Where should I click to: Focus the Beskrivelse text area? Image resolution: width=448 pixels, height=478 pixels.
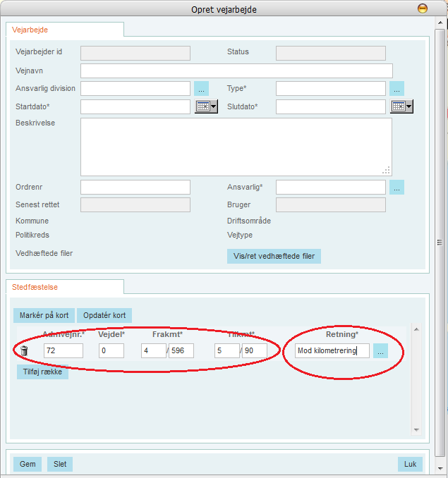[236, 147]
